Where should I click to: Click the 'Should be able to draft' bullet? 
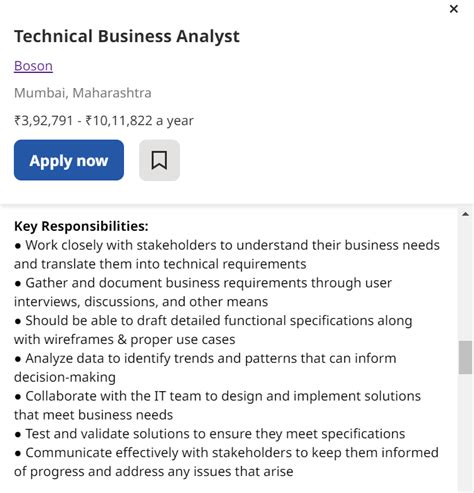(x=213, y=330)
